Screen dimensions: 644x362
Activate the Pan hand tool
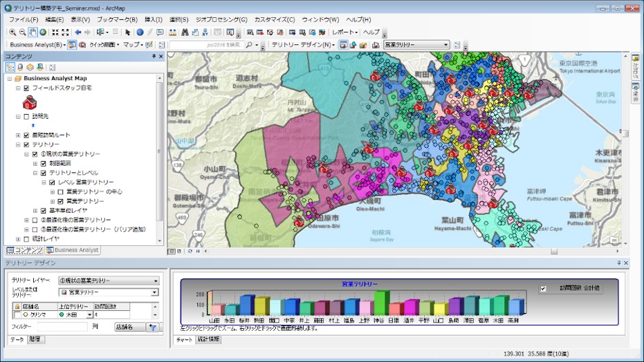tap(33, 32)
